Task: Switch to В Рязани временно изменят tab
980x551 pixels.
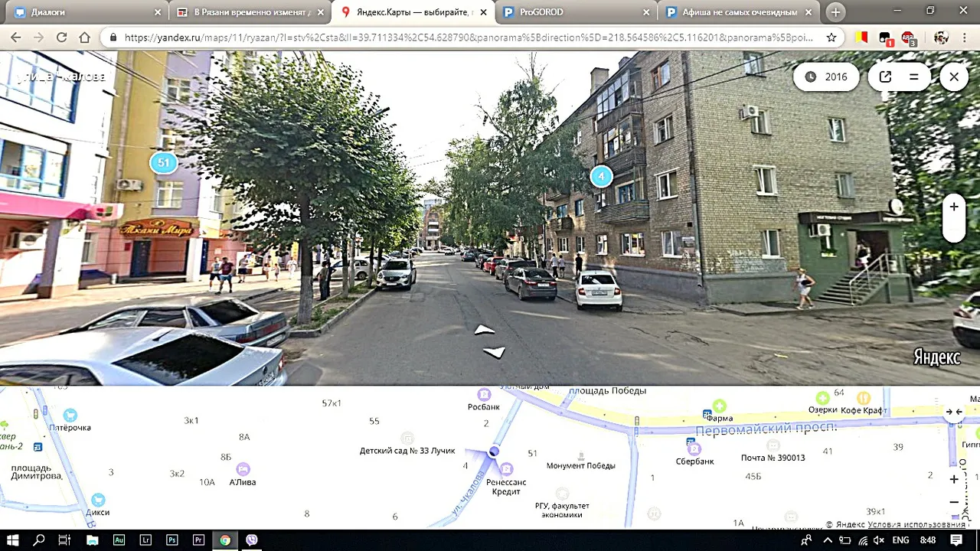Action: (x=249, y=12)
